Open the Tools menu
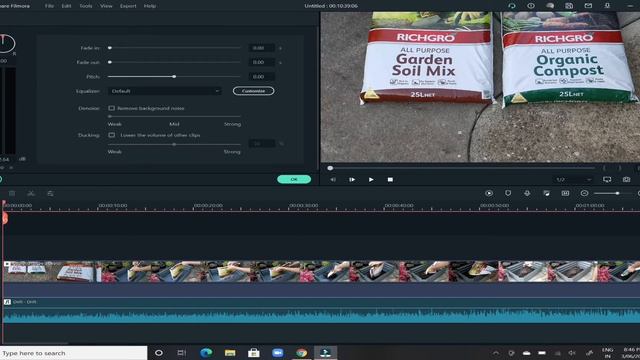The image size is (640, 360). pos(86,6)
